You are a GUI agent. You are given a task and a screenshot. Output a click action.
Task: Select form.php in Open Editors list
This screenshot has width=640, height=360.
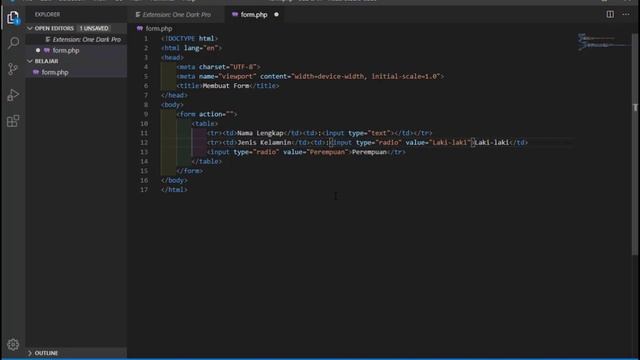(x=76, y=50)
